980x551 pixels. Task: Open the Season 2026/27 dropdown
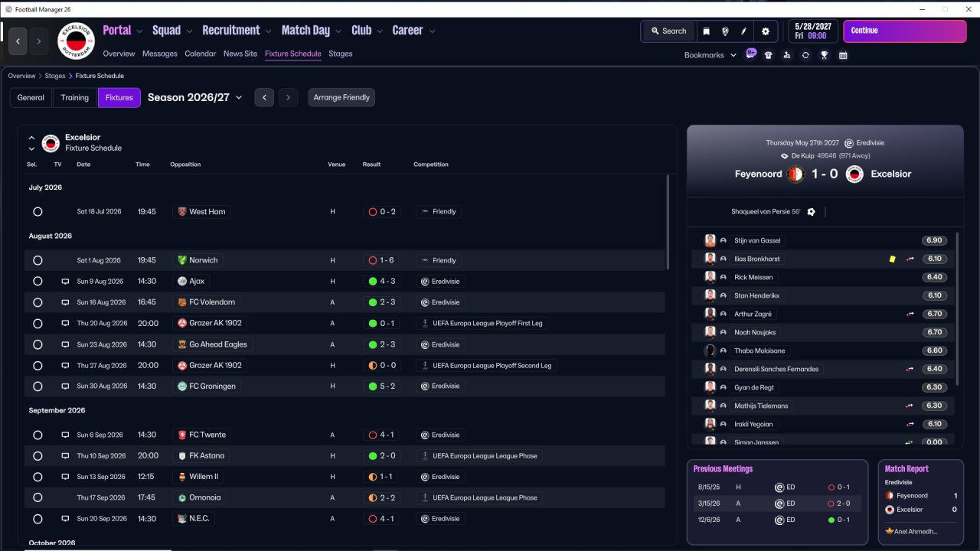194,97
